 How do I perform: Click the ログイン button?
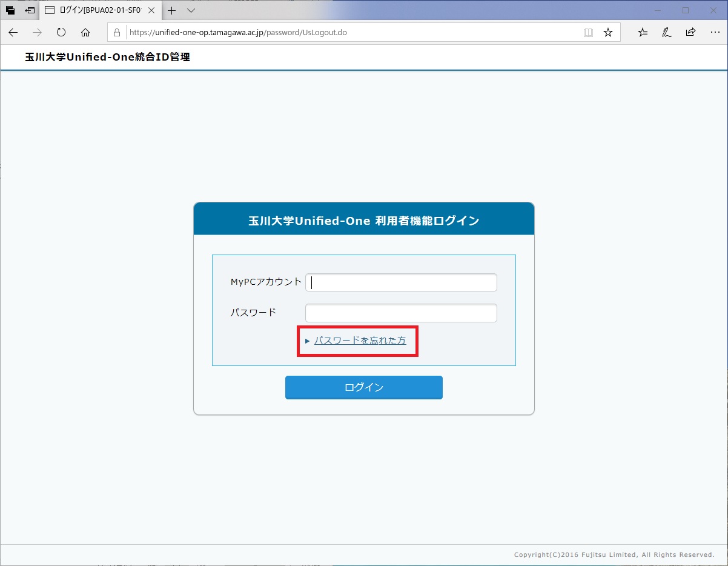click(363, 387)
